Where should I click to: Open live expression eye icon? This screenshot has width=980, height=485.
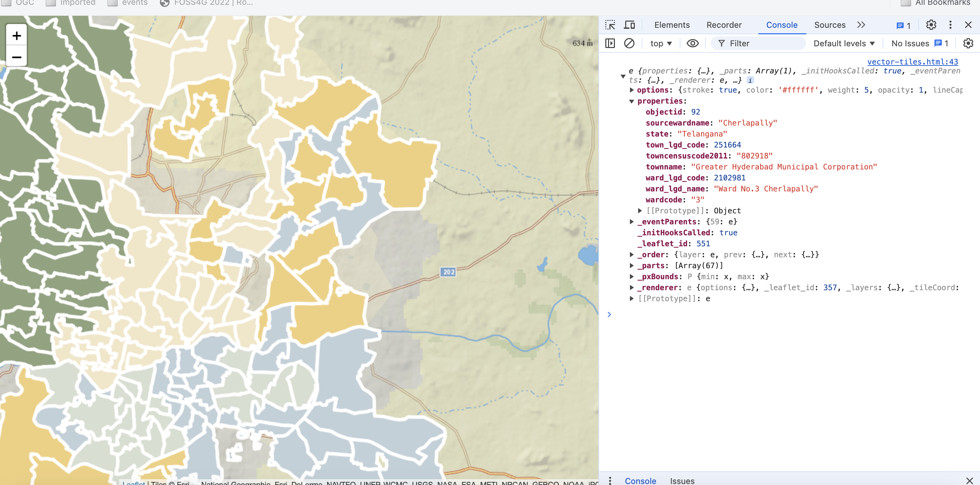[692, 43]
